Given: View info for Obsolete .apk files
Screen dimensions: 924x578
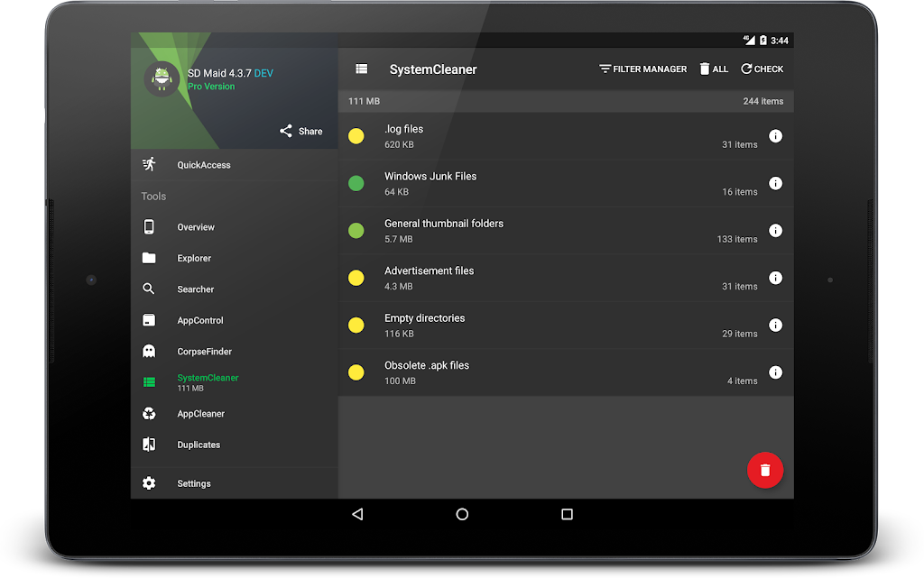Looking at the screenshot, I should click(x=774, y=372).
